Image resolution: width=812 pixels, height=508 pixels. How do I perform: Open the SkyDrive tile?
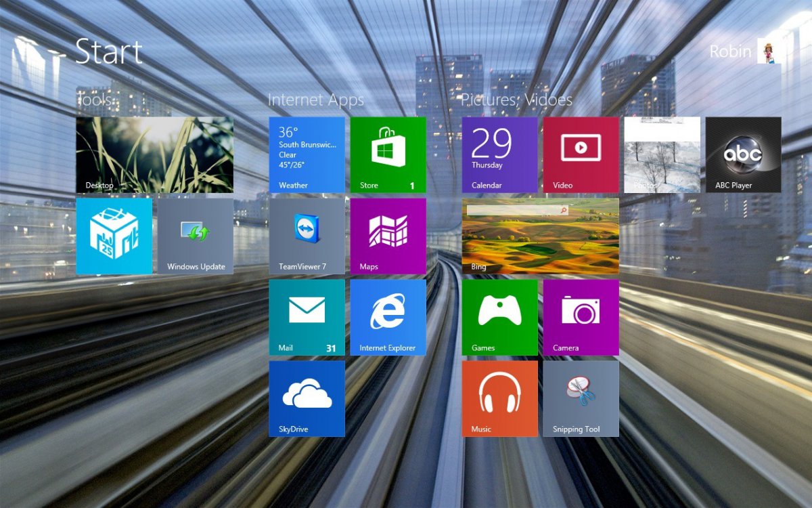point(307,398)
